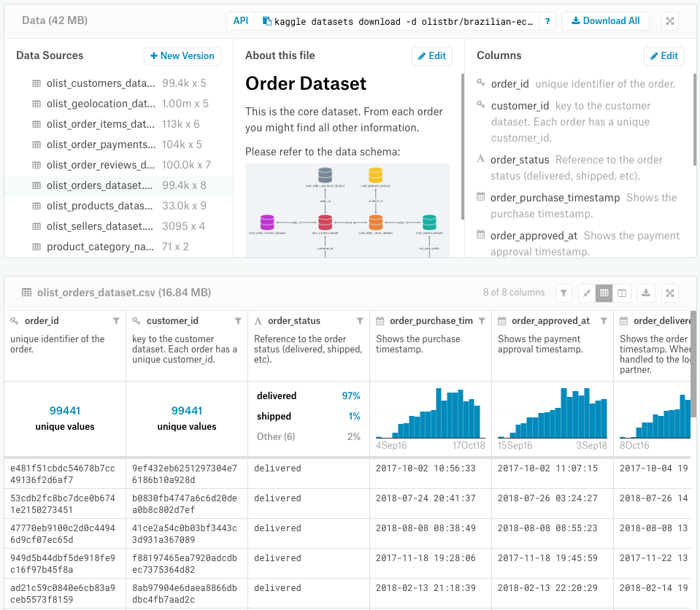The width and height of the screenshot is (700, 610).
Task: Select olist_products_dataset in Data Sources
Action: pos(119,206)
